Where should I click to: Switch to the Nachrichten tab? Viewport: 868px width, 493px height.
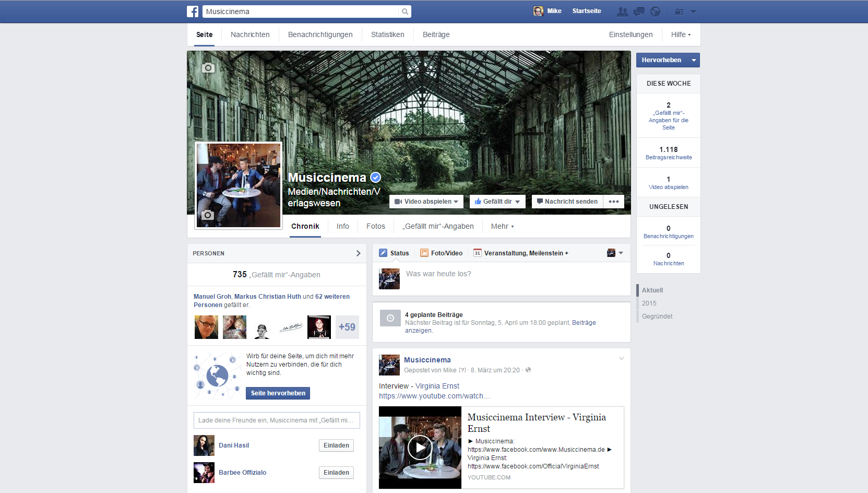[250, 34]
